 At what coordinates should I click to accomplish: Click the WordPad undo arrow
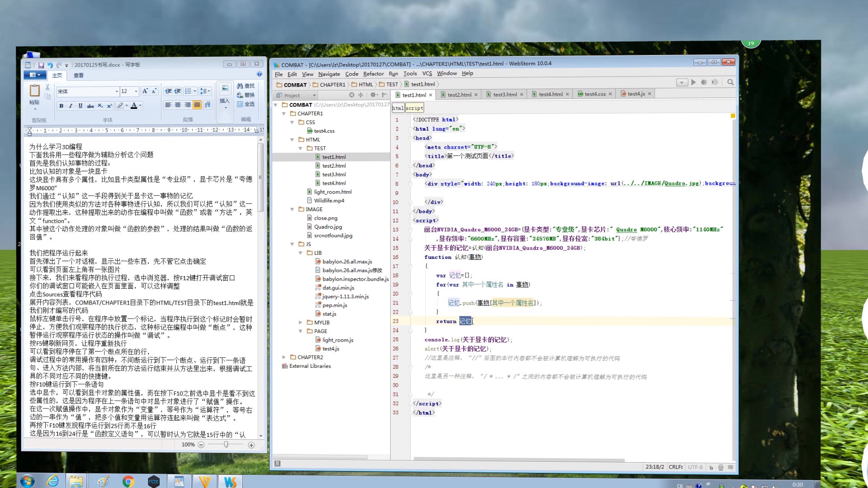coord(50,65)
